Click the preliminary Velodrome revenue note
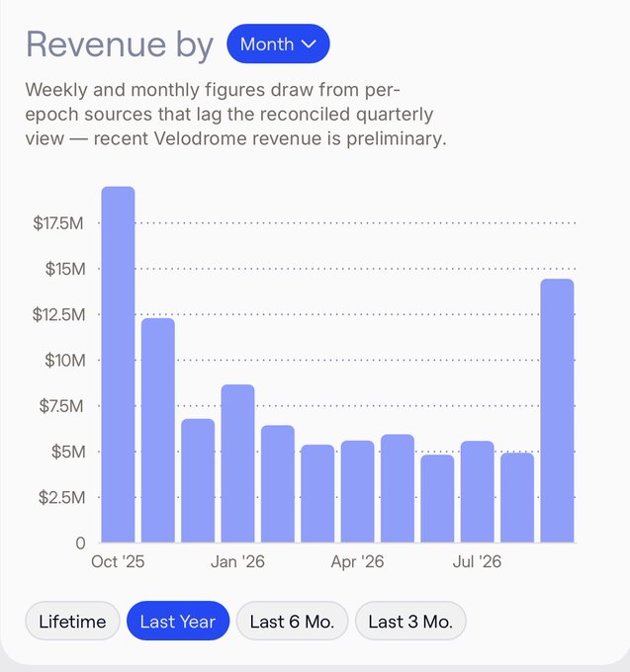 click(235, 115)
